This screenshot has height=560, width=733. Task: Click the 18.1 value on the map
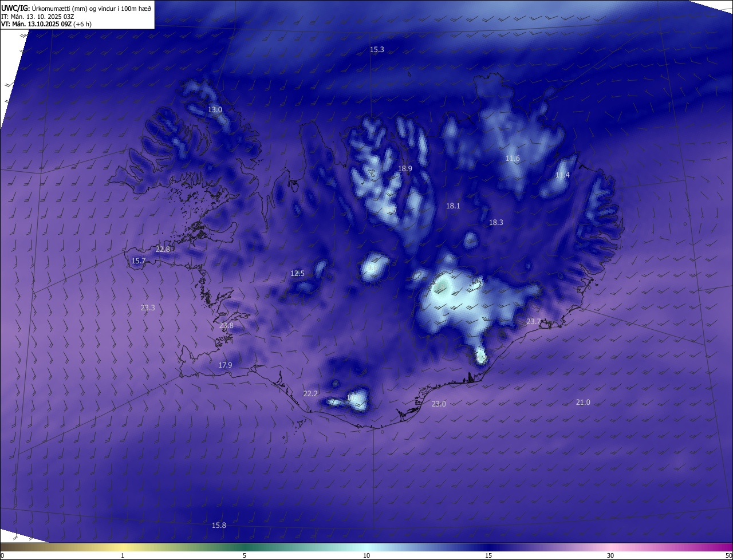[453, 206]
